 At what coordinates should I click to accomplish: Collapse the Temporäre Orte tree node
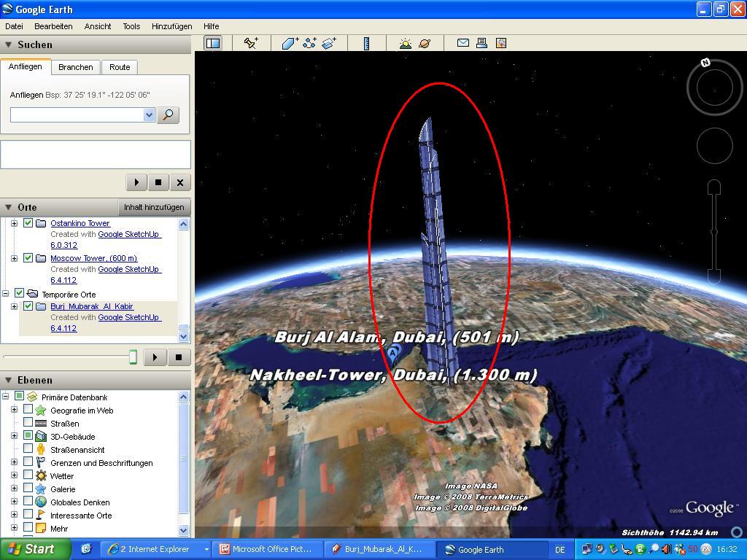tap(6, 293)
